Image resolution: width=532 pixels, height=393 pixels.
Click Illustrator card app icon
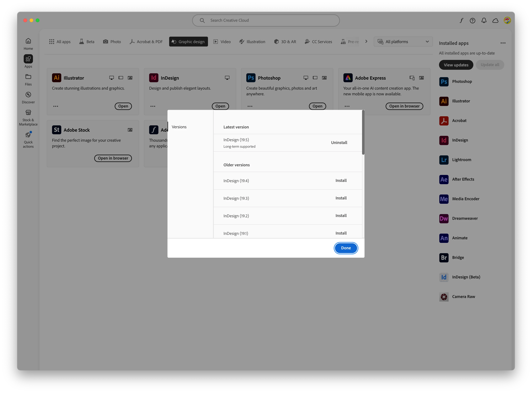pos(57,78)
